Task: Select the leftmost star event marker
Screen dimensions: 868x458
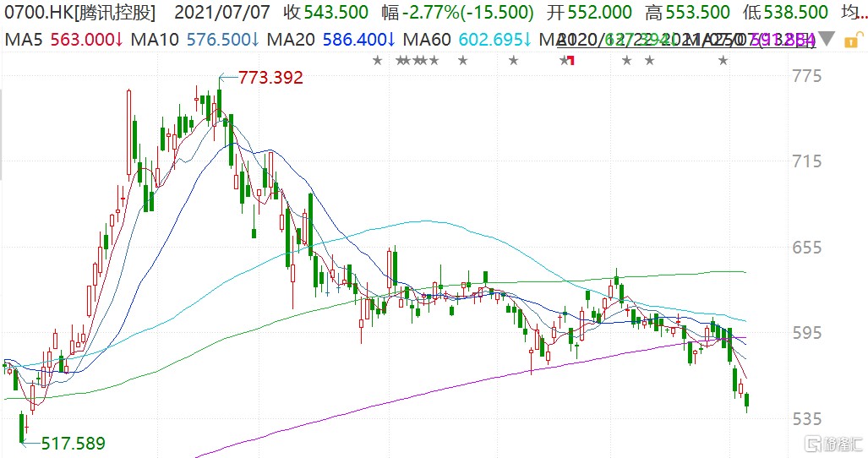Action: pos(378,60)
